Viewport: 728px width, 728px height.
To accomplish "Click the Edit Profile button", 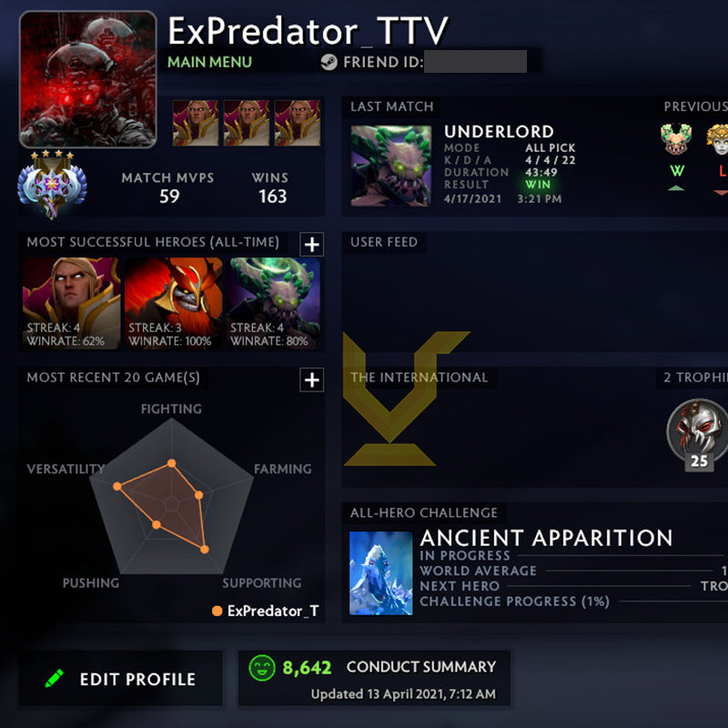I will (121, 678).
